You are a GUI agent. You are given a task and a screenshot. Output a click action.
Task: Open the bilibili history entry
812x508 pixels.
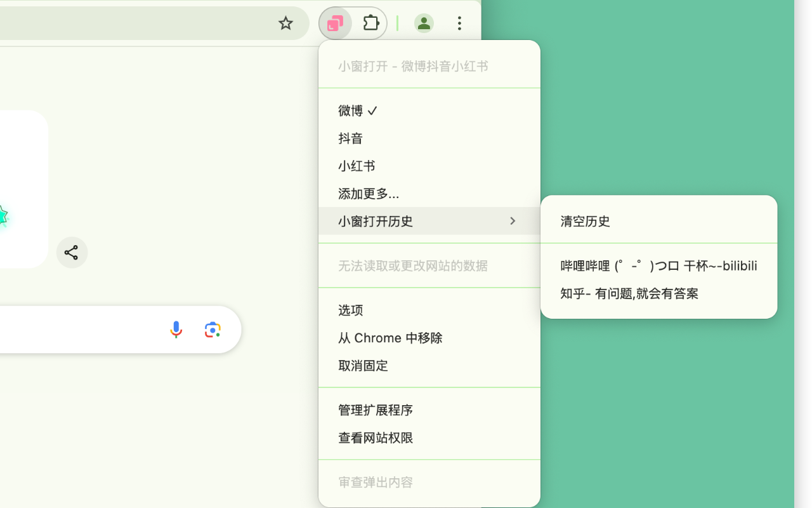point(658,265)
